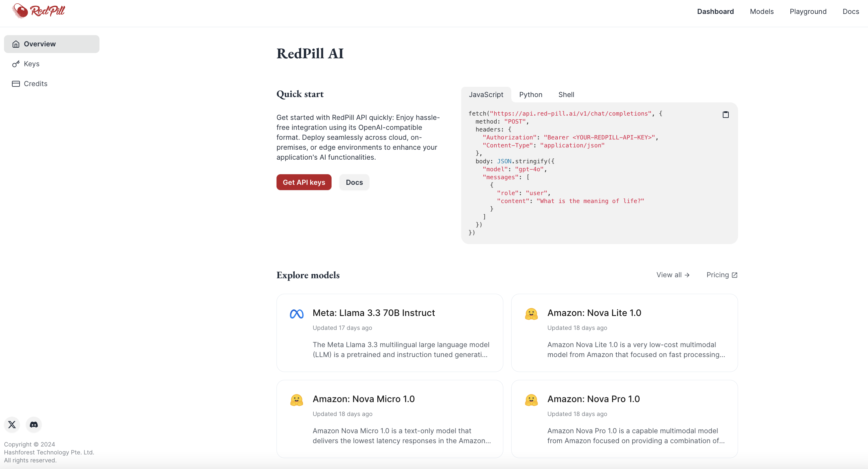Viewport: 868px width, 469px height.
Task: Click the Quick start heading
Action: (300, 94)
